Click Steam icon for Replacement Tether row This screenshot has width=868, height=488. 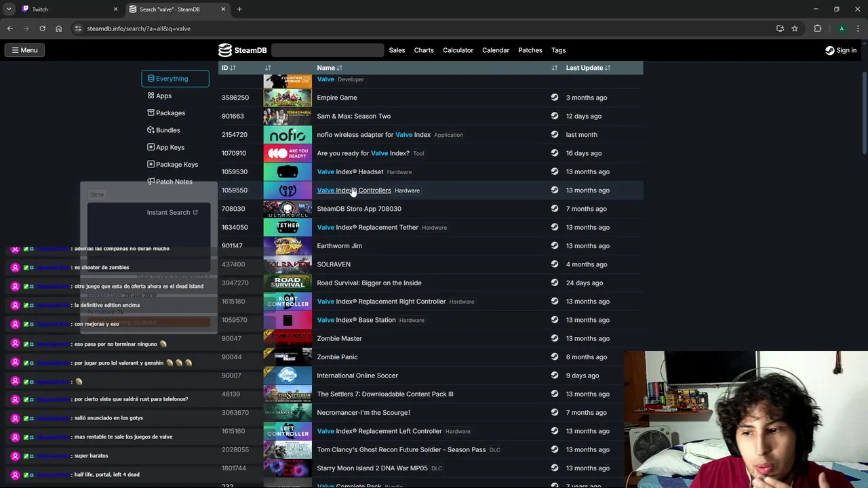tap(555, 227)
